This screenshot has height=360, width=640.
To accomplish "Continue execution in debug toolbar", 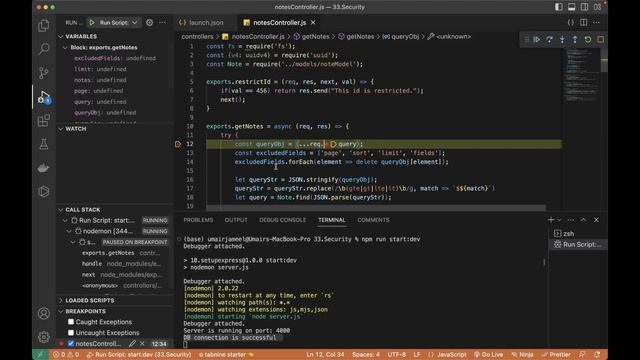I will [x=537, y=40].
